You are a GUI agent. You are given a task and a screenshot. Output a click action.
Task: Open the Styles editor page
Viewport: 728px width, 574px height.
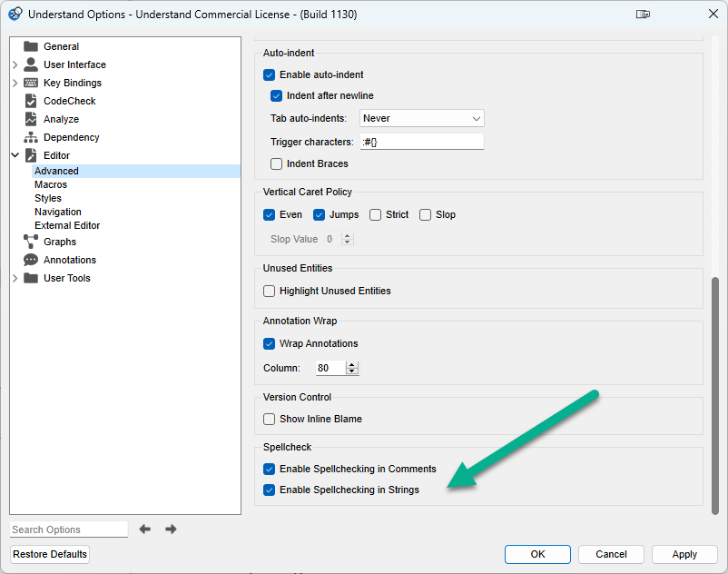[x=48, y=198]
